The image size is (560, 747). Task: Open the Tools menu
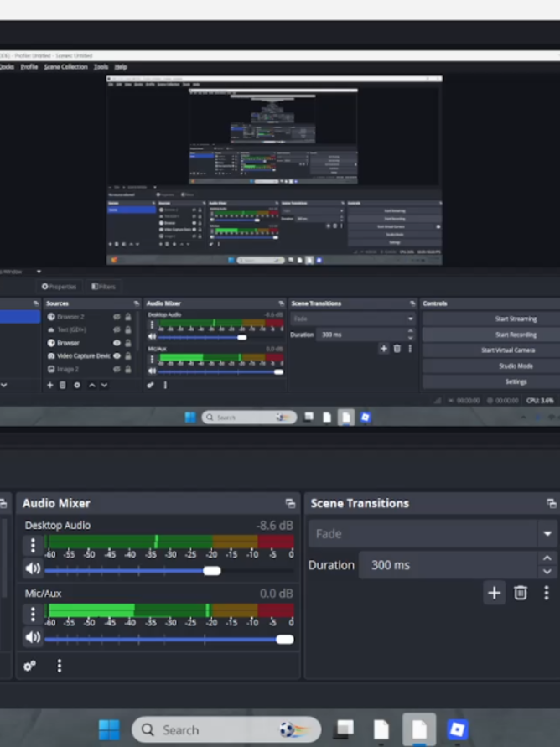coord(101,67)
